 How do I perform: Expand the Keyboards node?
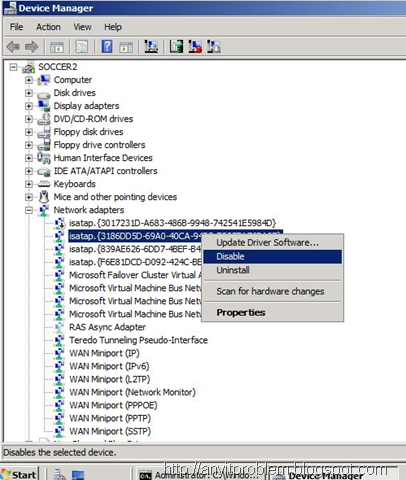point(29,184)
